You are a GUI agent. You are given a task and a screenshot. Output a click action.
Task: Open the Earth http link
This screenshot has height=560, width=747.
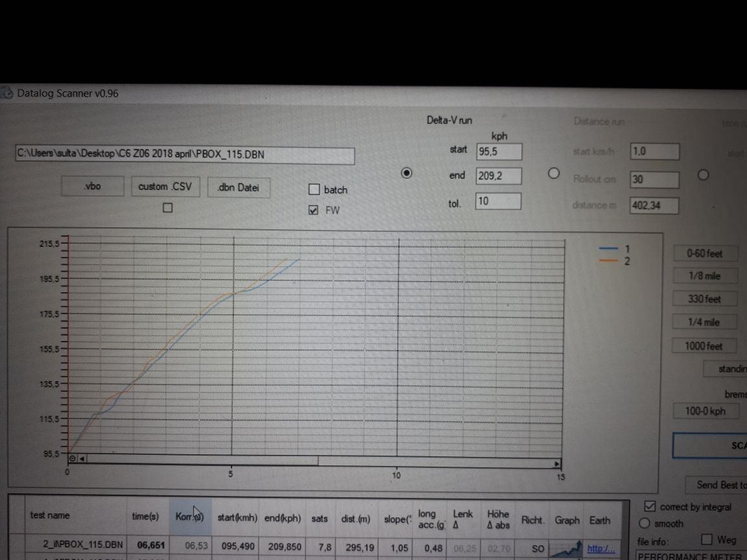[x=601, y=549]
